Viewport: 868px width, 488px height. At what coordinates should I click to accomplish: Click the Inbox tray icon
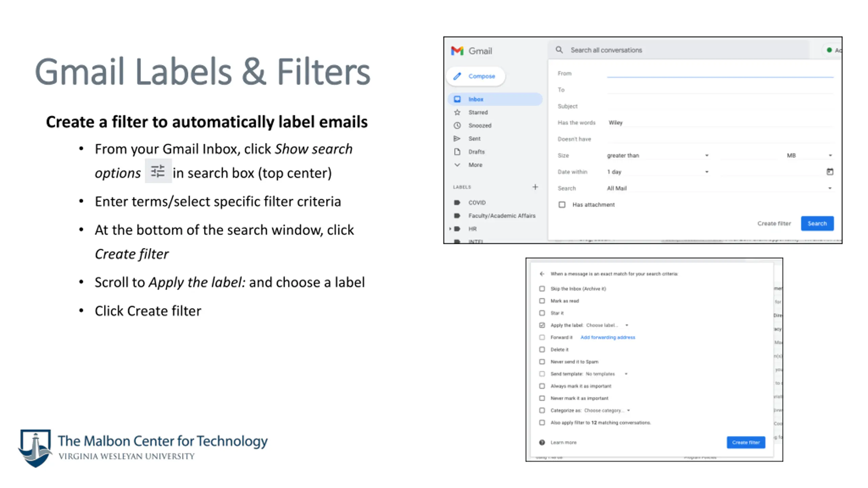[457, 99]
